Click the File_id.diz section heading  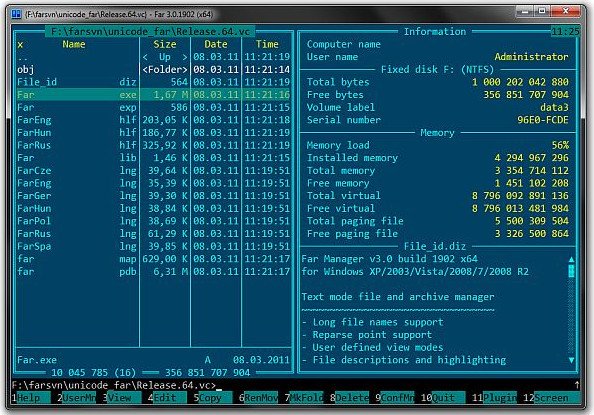435,246
